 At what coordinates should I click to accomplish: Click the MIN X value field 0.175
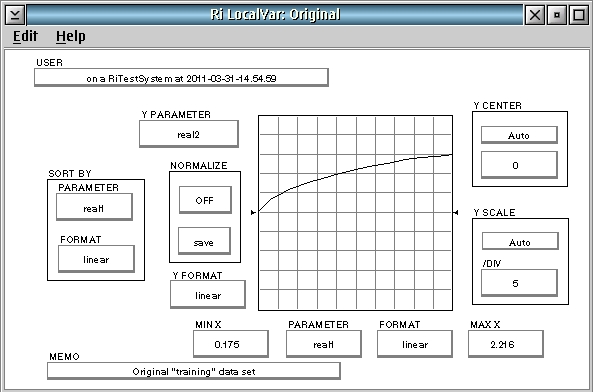231,344
